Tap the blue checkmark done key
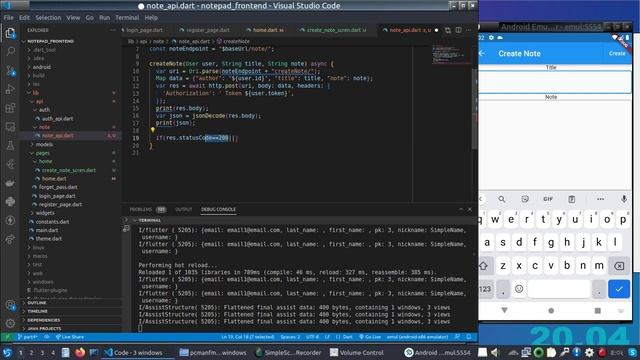This screenshot has height=360, width=640. pyautogui.click(x=619, y=289)
